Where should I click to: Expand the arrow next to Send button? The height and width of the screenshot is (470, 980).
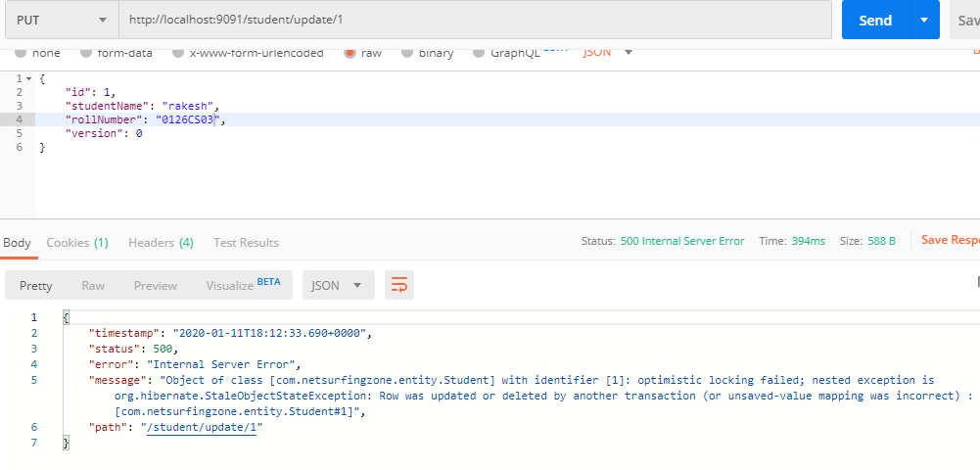923,21
